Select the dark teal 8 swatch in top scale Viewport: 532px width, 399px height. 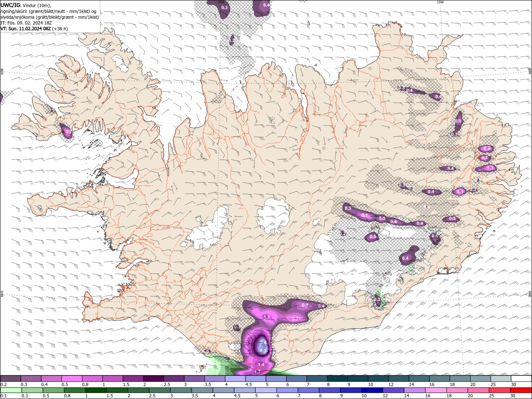pos(337,379)
